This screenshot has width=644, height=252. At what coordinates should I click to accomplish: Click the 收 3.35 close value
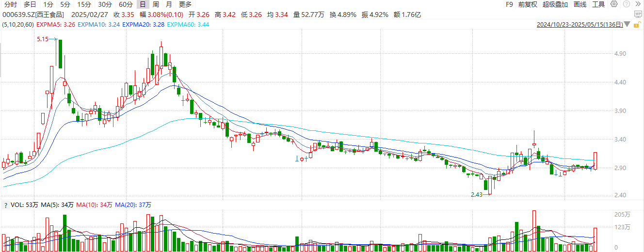pyautogui.click(x=123, y=15)
